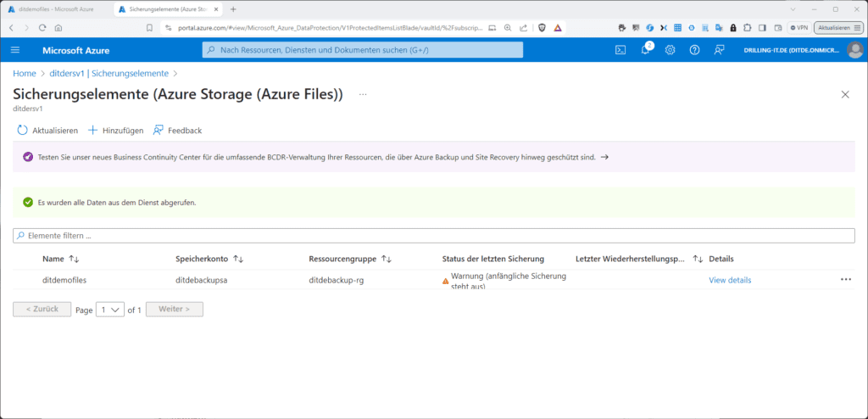
Task: Click the Aktualisieren refresh command in the blade
Action: tap(47, 131)
